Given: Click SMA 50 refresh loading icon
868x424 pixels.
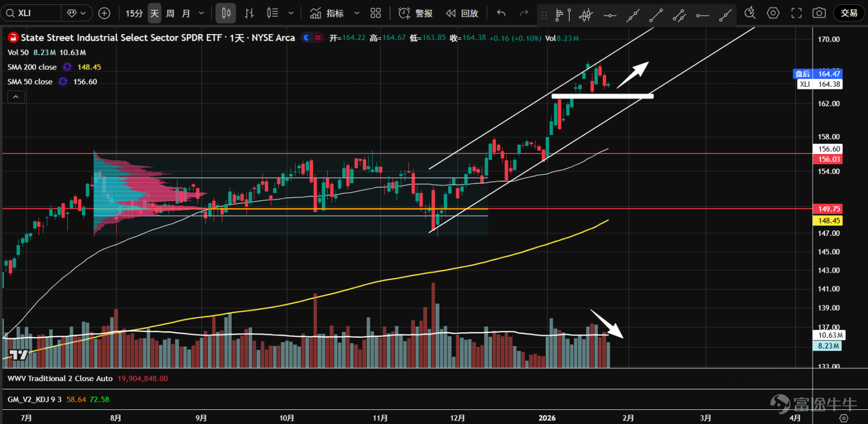Looking at the screenshot, I should tap(63, 82).
